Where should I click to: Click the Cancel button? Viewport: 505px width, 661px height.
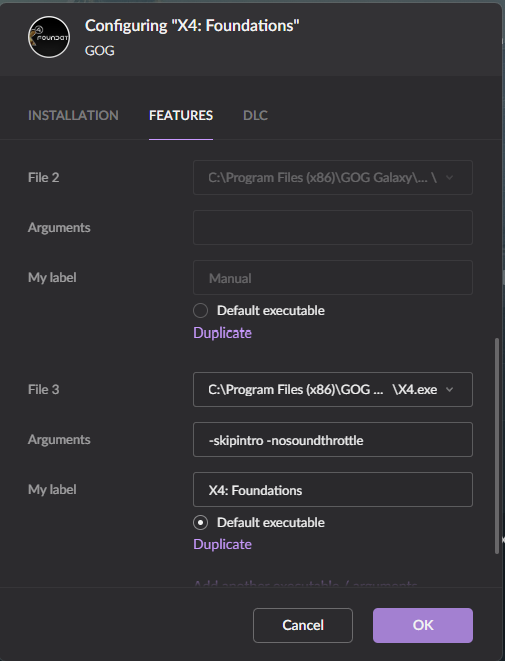click(x=303, y=625)
